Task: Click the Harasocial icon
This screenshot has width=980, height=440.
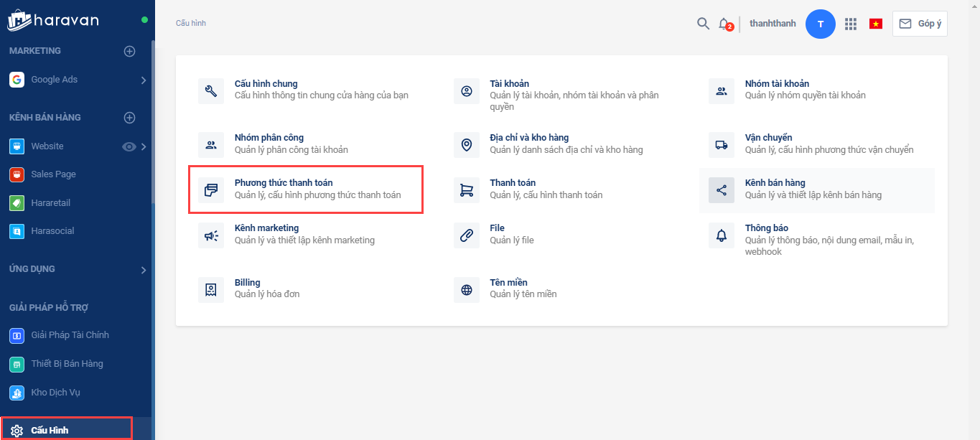Action: point(17,231)
